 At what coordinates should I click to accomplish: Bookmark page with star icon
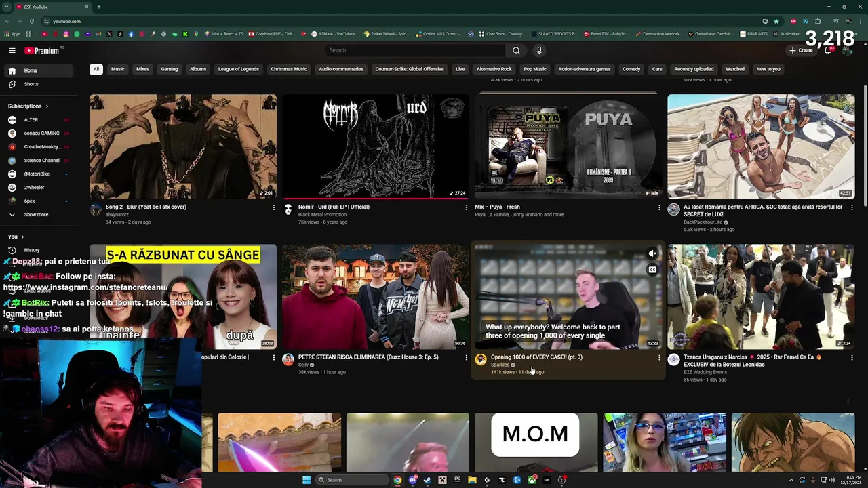776,21
